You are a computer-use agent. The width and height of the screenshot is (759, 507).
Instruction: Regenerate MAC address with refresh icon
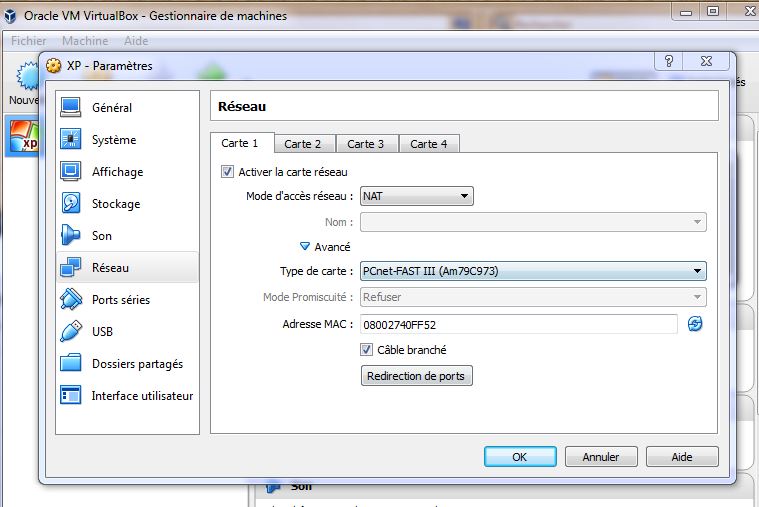coord(695,324)
